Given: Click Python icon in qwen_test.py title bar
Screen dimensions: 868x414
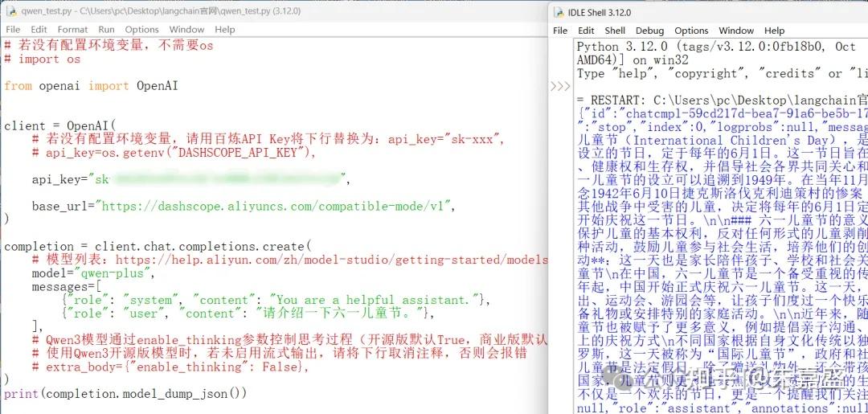Looking at the screenshot, I should (x=10, y=10).
